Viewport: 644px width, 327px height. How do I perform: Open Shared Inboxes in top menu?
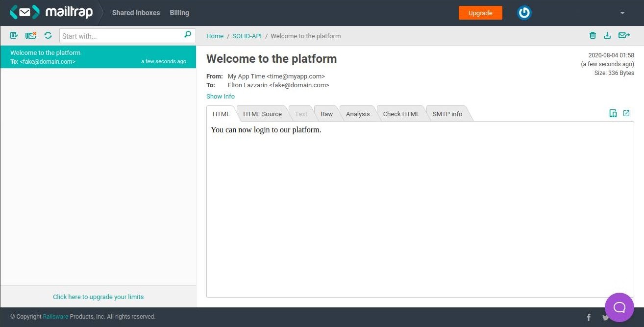[136, 13]
